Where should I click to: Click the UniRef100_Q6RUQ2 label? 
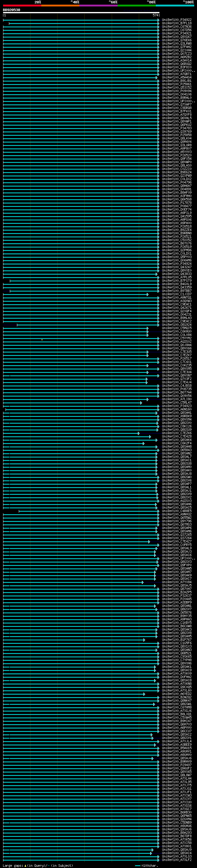coord(176,64)
